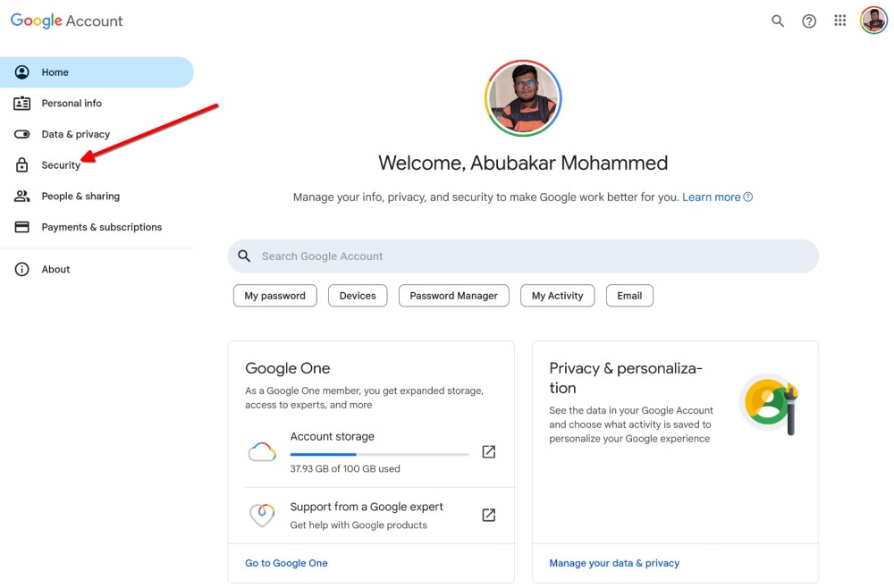The height and width of the screenshot is (588, 894).
Task: Click the Payments credit card icon
Action: tap(21, 227)
